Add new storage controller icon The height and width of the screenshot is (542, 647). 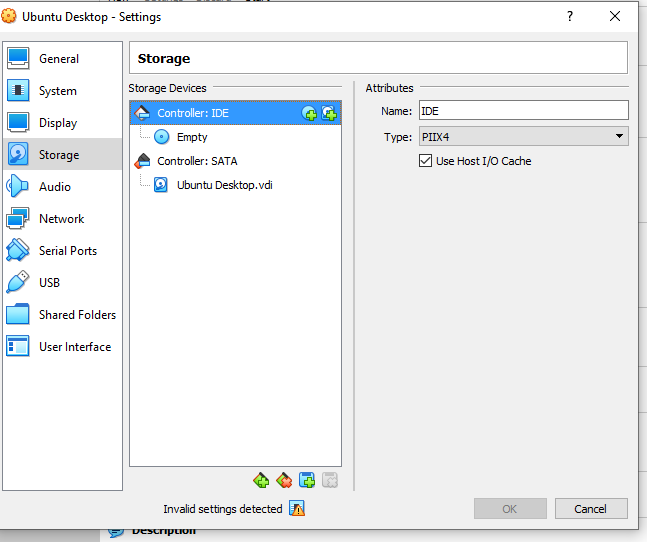coord(261,480)
